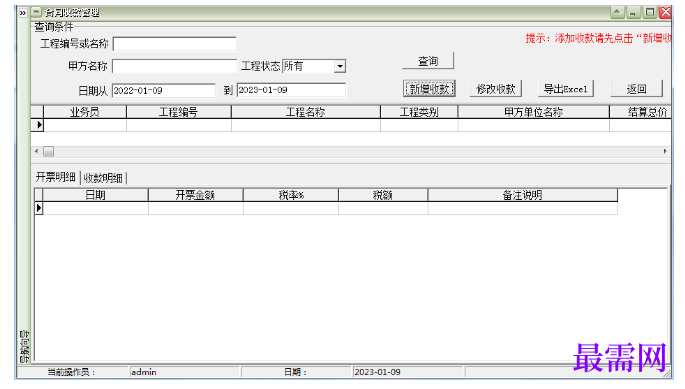Image resolution: width=685 pixels, height=389 pixels.
Task: Select the 工程类别 column header
Action: point(419,112)
